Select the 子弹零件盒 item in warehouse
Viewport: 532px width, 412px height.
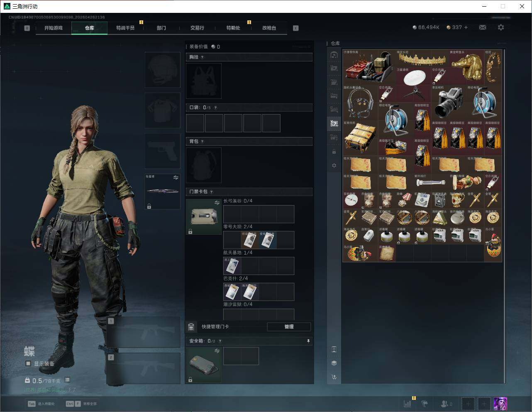(369, 68)
